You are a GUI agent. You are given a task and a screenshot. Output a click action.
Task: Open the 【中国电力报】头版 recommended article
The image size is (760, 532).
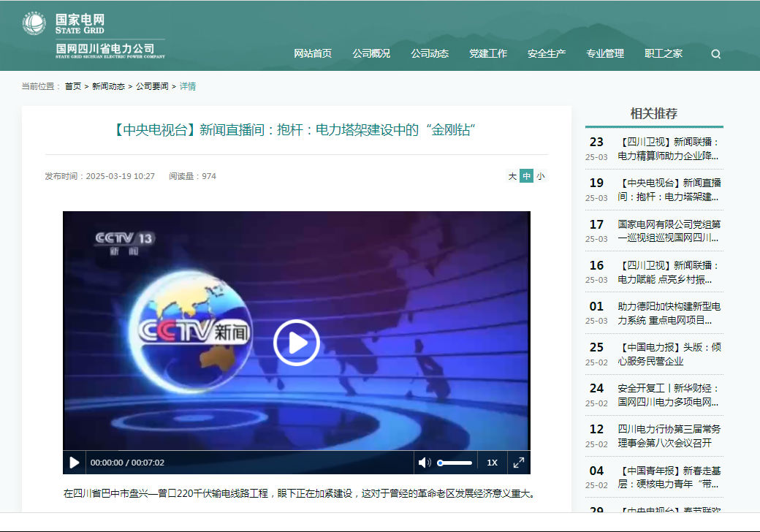click(669, 354)
